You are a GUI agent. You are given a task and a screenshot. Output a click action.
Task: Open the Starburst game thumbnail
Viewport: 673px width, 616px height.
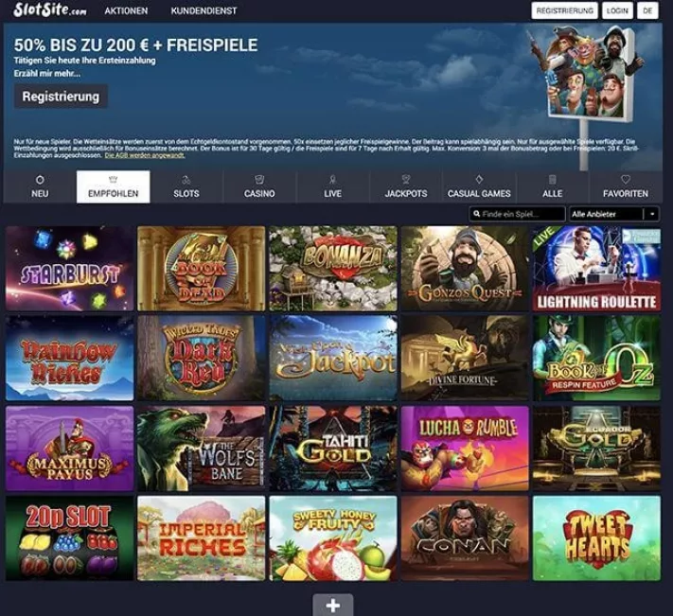pos(69,269)
